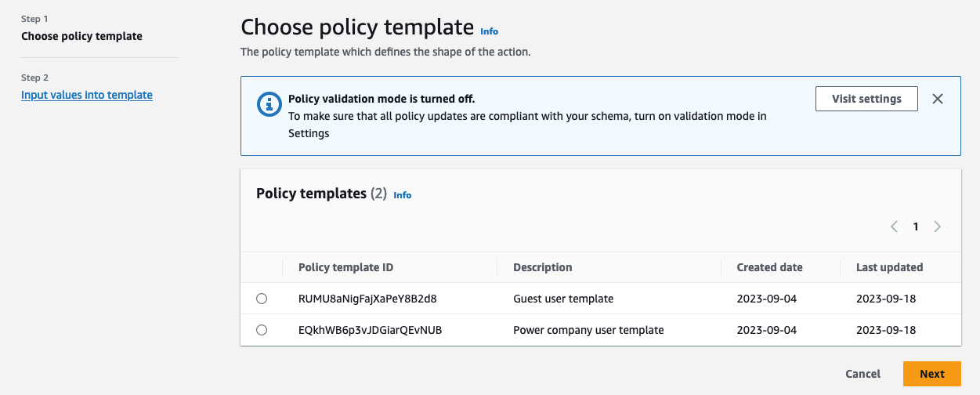
Task: Click Last updated 2023-09-18 in Power company row
Action: click(886, 330)
